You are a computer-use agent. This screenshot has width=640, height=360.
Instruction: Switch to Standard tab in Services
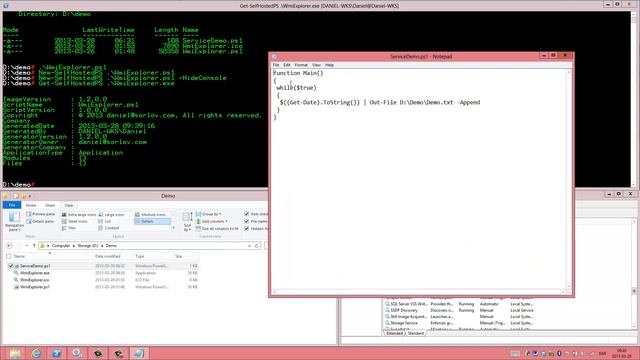(416, 333)
